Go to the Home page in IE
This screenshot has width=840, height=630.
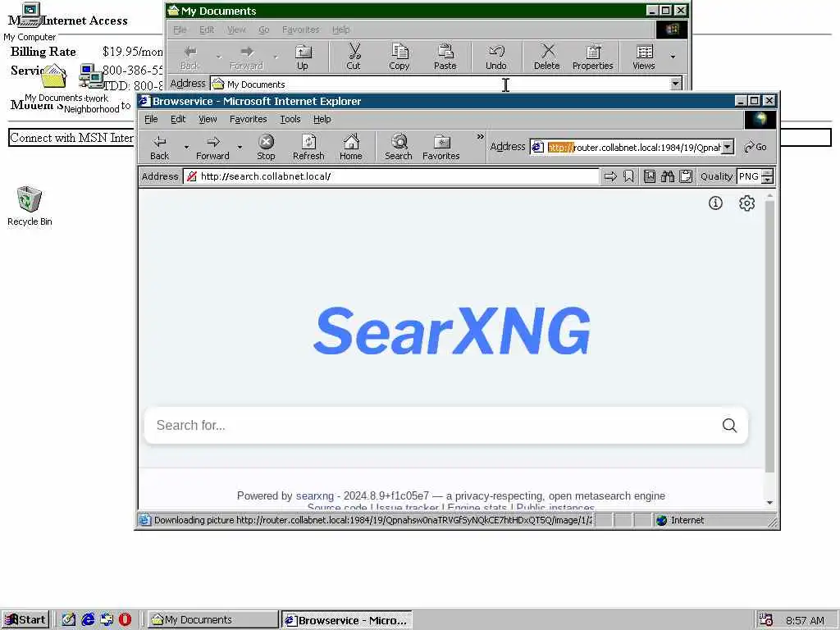[351, 148]
